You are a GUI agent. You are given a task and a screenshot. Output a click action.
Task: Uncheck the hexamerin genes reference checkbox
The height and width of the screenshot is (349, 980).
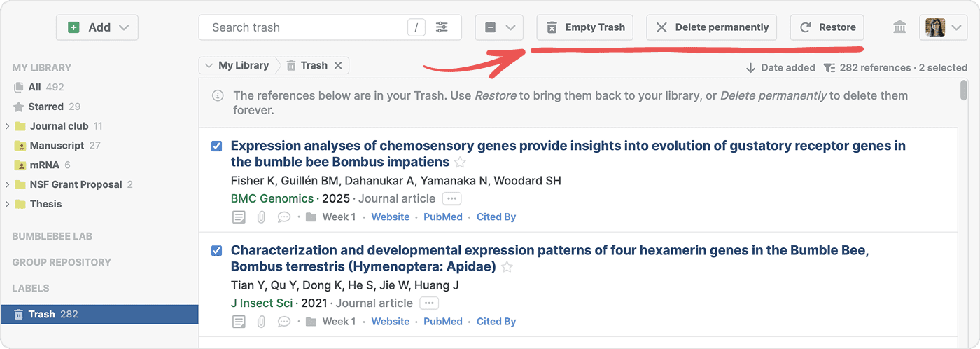pos(217,250)
